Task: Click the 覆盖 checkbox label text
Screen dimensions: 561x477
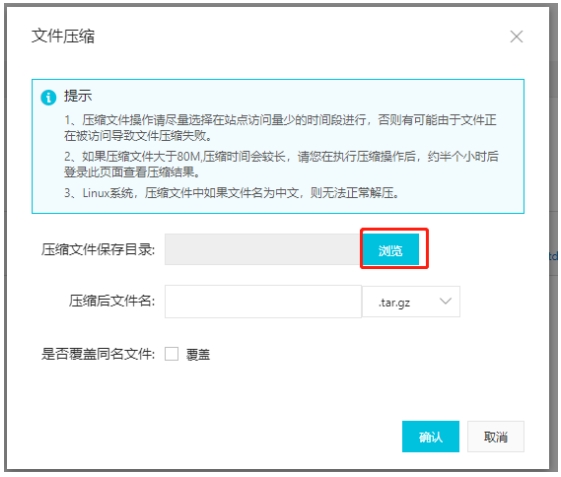Action: (x=198, y=355)
